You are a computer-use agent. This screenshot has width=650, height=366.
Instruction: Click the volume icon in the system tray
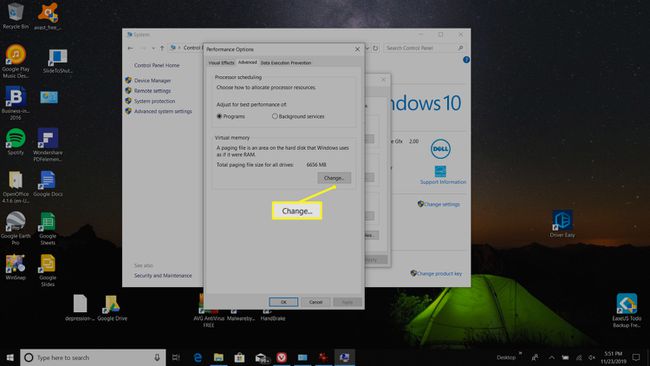pyautogui.click(x=592, y=357)
